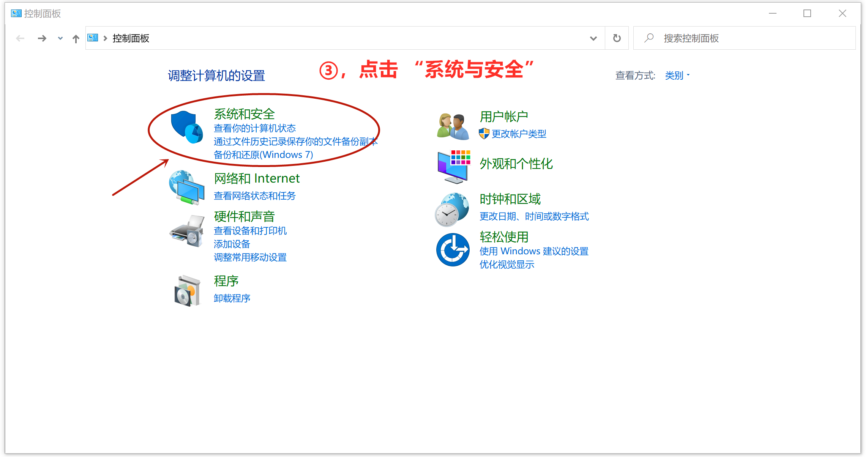Click the Control Panel icon in address bar
868x457 pixels.
point(93,38)
